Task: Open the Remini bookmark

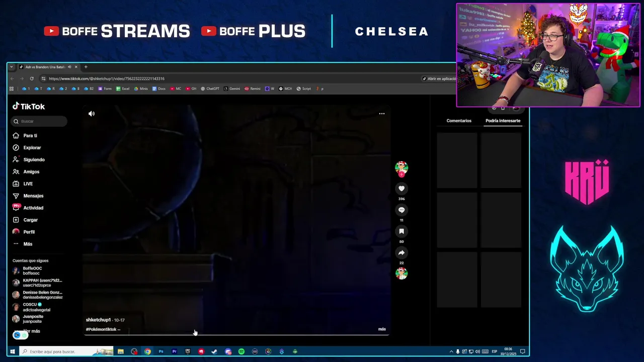Action: click(x=253, y=88)
